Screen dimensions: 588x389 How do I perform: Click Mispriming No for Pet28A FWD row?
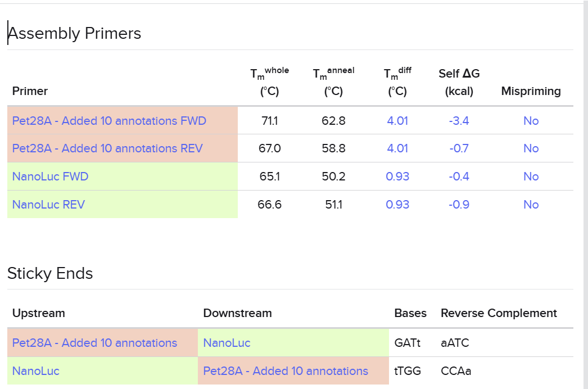531,121
